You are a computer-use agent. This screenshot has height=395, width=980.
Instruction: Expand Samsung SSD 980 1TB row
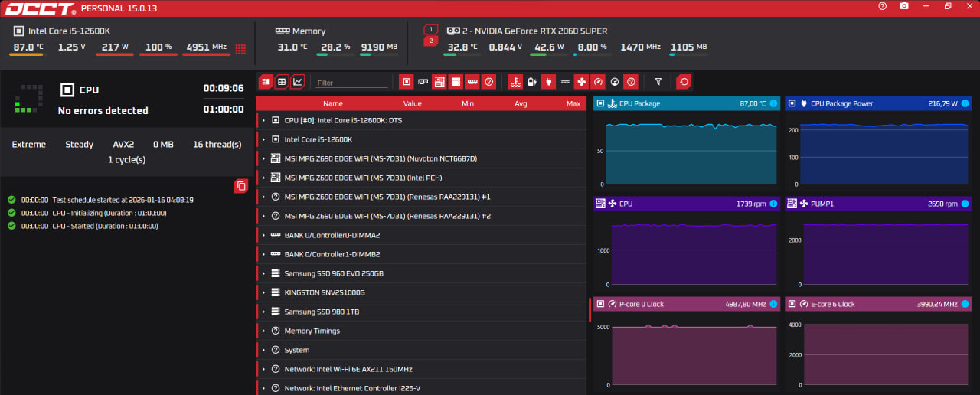pyautogui.click(x=263, y=312)
